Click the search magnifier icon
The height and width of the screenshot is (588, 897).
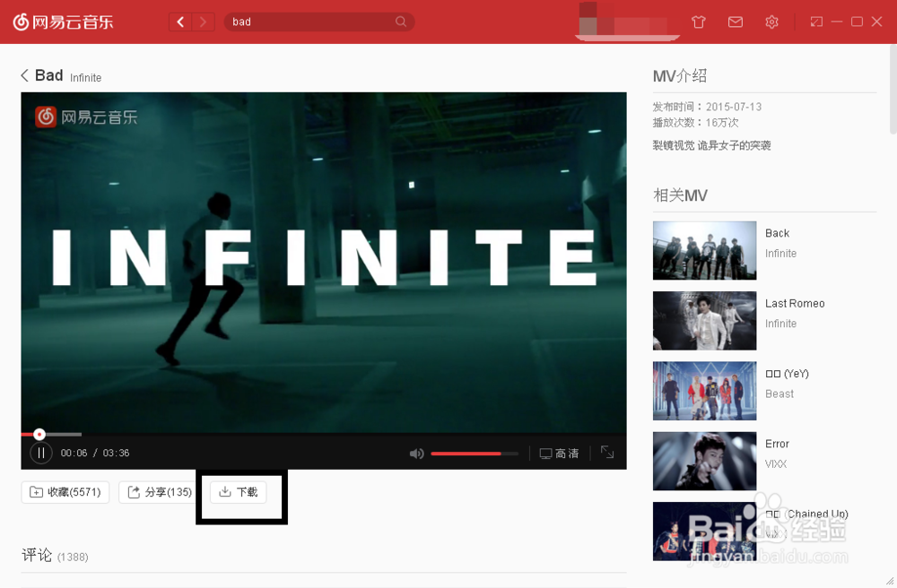pyautogui.click(x=401, y=22)
